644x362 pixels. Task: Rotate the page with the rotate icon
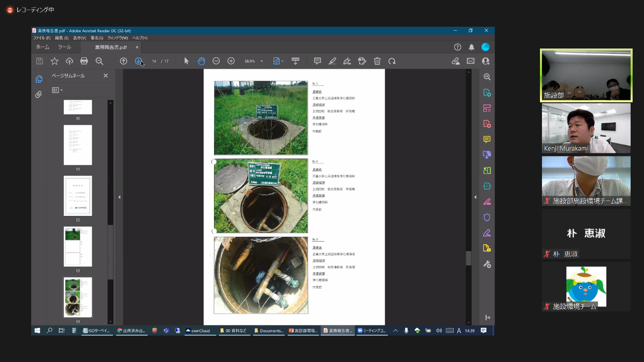pos(392,61)
